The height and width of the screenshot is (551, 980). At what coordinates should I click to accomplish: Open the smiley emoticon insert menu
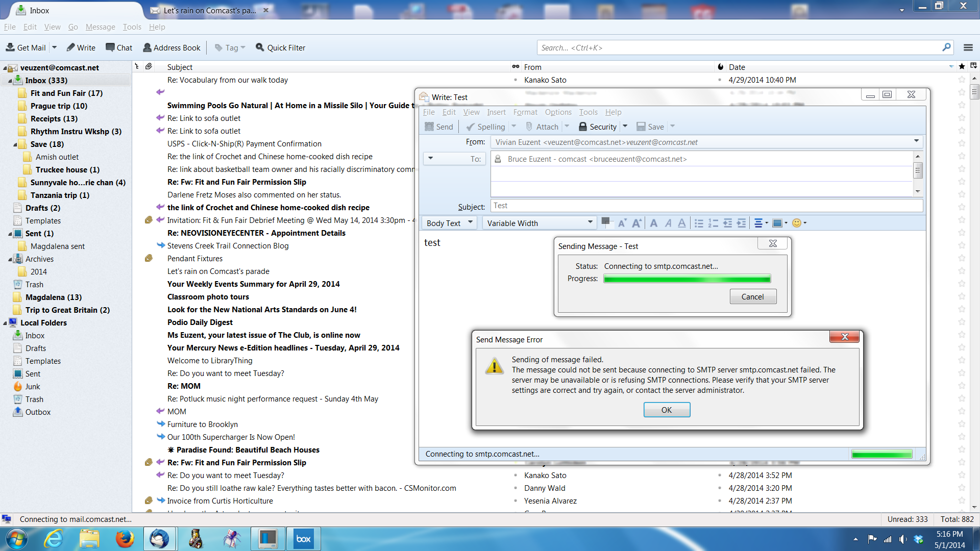(x=797, y=223)
